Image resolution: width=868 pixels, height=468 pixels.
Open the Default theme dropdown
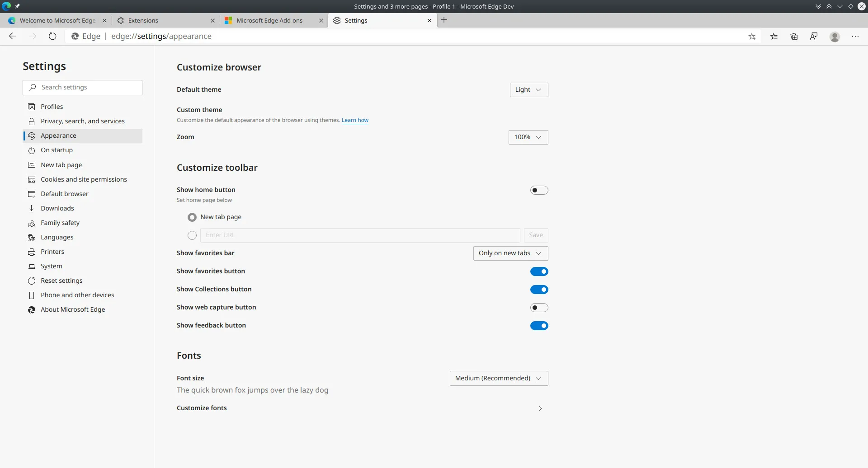pos(528,90)
